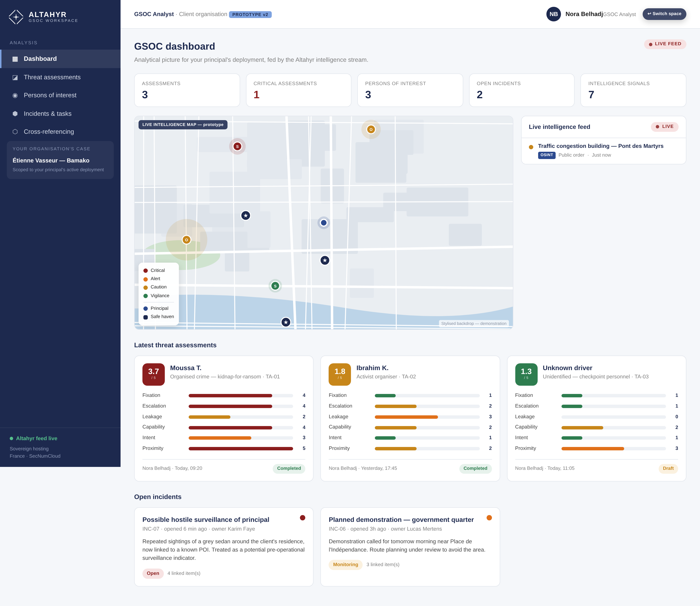Click the Dashboard grid icon in sidebar
The width and height of the screenshot is (700, 606).
pyautogui.click(x=15, y=59)
